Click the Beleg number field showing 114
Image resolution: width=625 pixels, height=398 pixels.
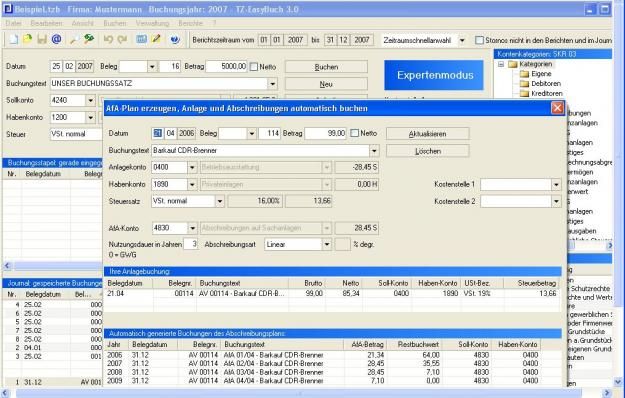pos(269,133)
